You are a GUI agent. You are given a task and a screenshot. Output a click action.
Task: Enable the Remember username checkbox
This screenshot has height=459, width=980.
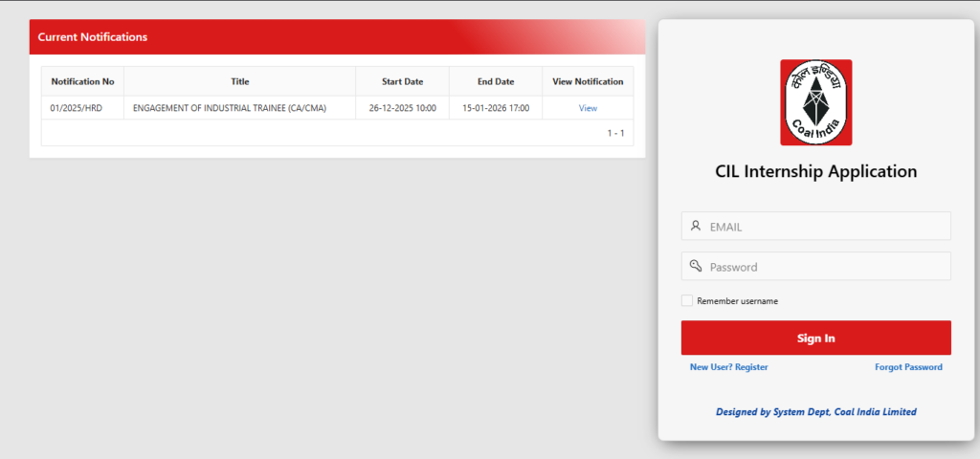pos(687,300)
